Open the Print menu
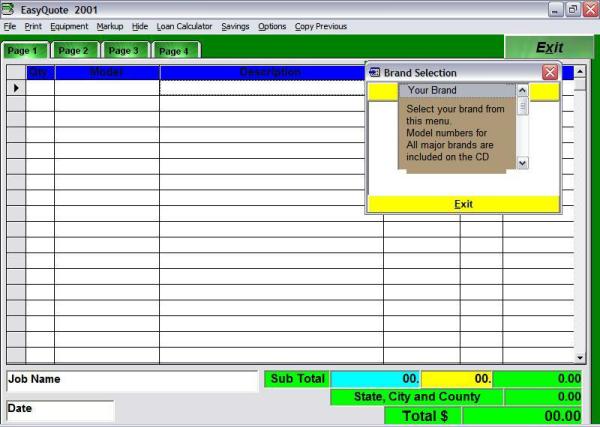 pos(33,26)
